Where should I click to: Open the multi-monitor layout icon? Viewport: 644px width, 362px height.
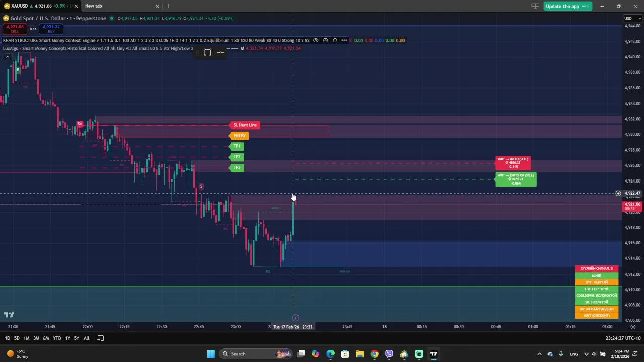click(x=535, y=6)
